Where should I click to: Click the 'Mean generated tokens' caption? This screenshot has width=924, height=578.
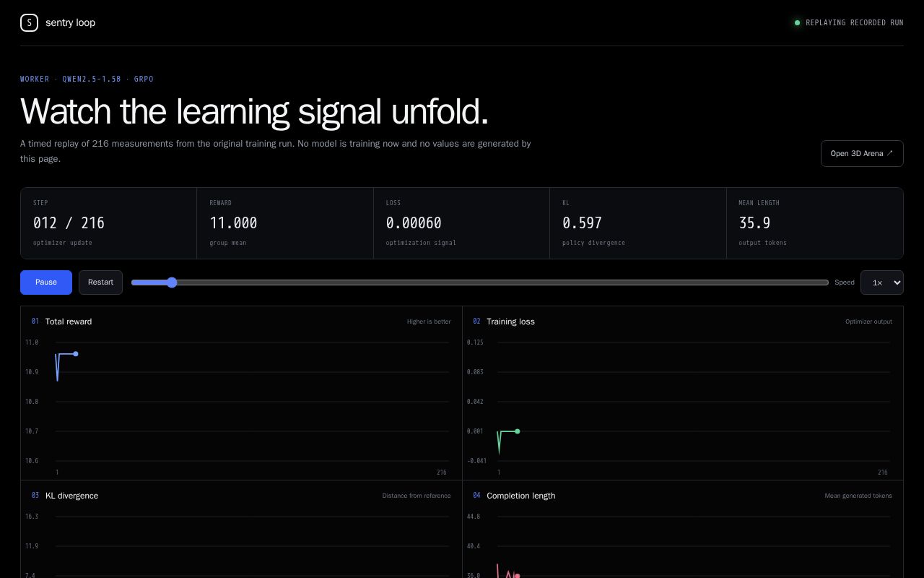(858, 496)
